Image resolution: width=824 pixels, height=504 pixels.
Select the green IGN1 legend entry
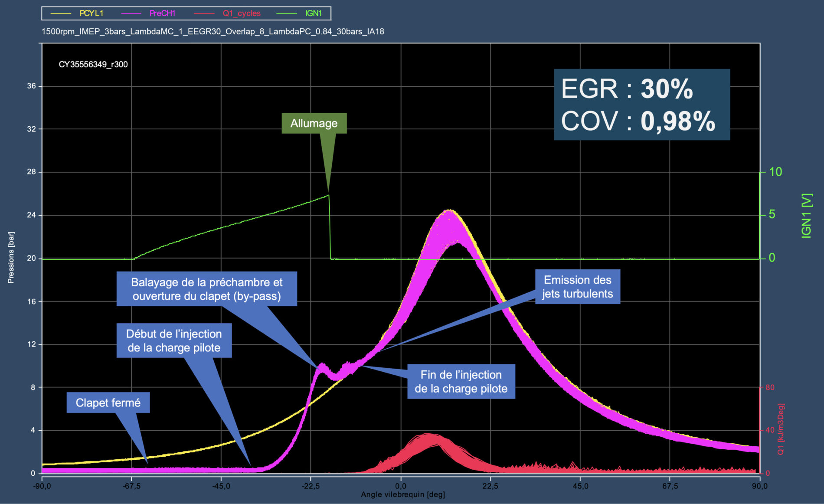pos(313,13)
